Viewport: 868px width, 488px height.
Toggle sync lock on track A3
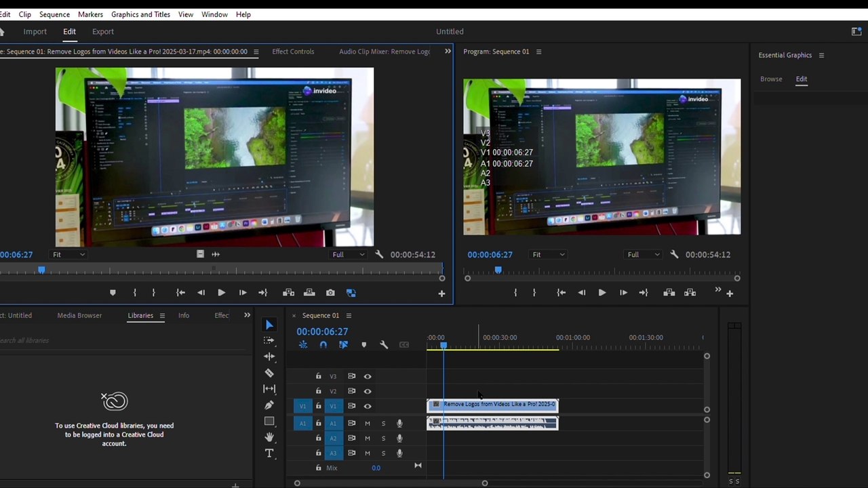click(x=351, y=453)
